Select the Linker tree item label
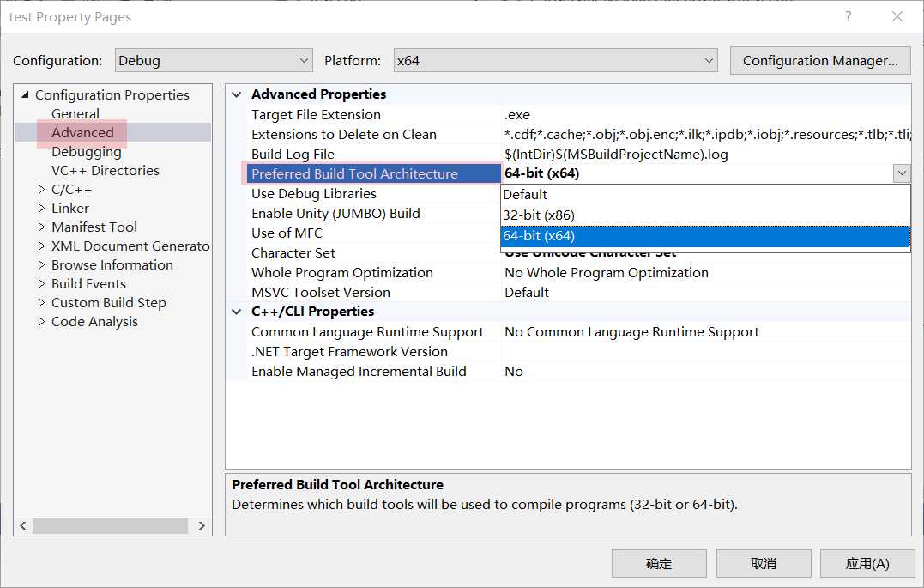Image resolution: width=924 pixels, height=588 pixels. (70, 209)
